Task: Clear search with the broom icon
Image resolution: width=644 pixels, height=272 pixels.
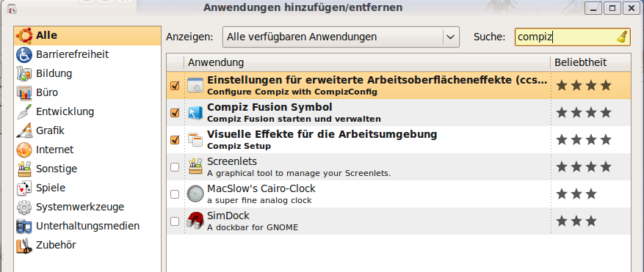Action: point(623,37)
